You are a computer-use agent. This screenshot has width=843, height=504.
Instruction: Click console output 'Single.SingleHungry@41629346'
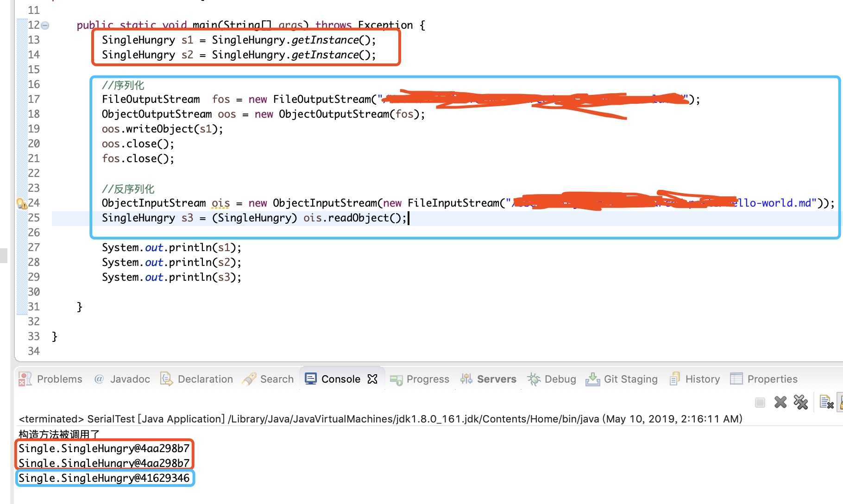tap(104, 478)
